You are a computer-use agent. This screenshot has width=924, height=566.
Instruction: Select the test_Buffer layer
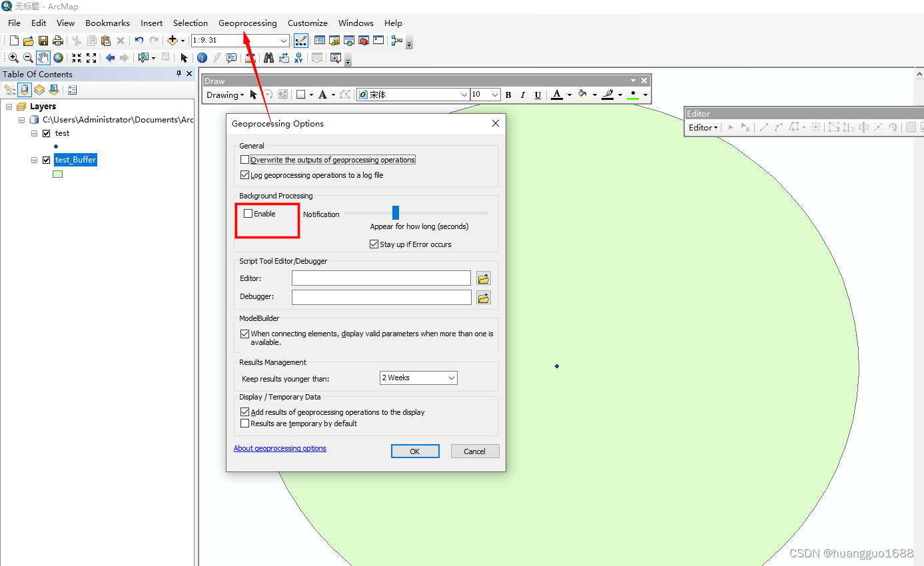tap(75, 159)
